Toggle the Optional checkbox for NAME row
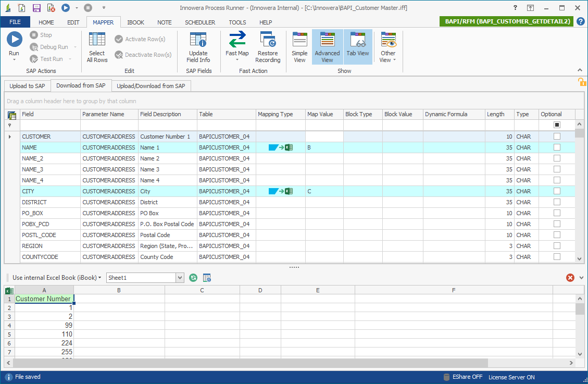Screen dimensions: 588x384 click(557, 147)
